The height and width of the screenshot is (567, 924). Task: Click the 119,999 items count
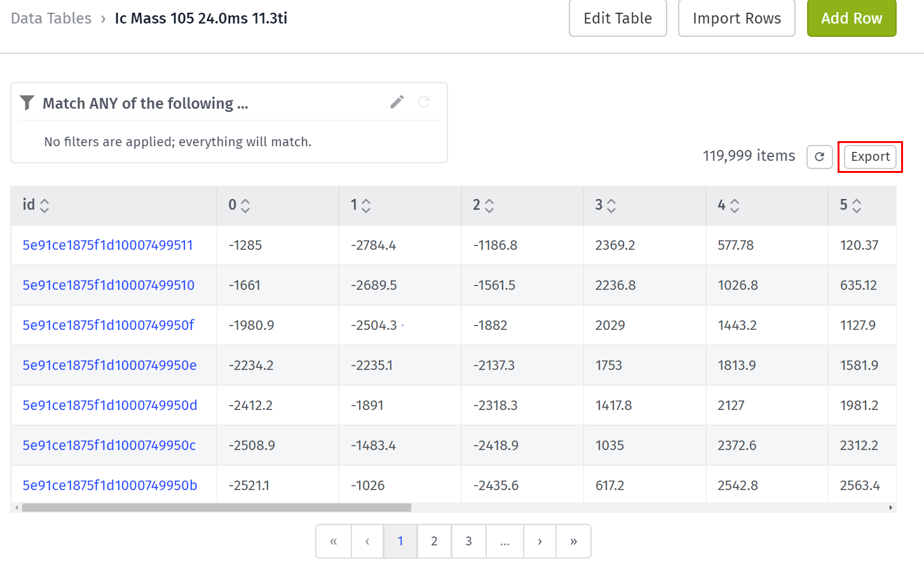click(749, 156)
